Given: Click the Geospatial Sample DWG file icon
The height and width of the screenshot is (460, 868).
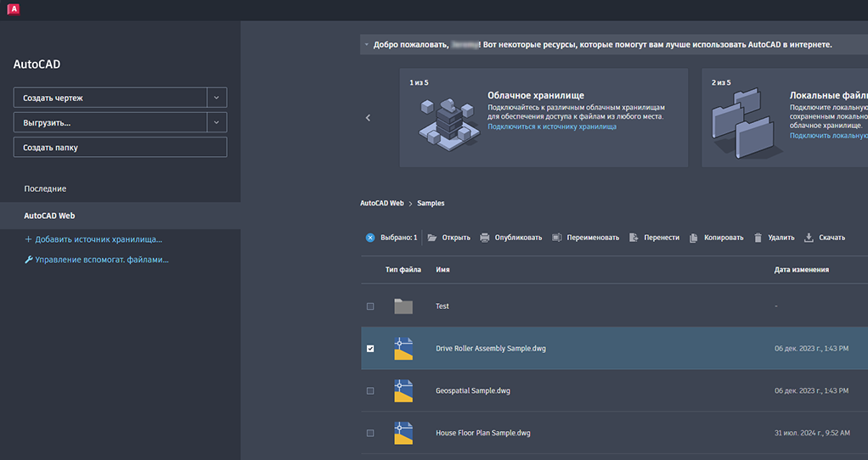Looking at the screenshot, I should tap(403, 391).
